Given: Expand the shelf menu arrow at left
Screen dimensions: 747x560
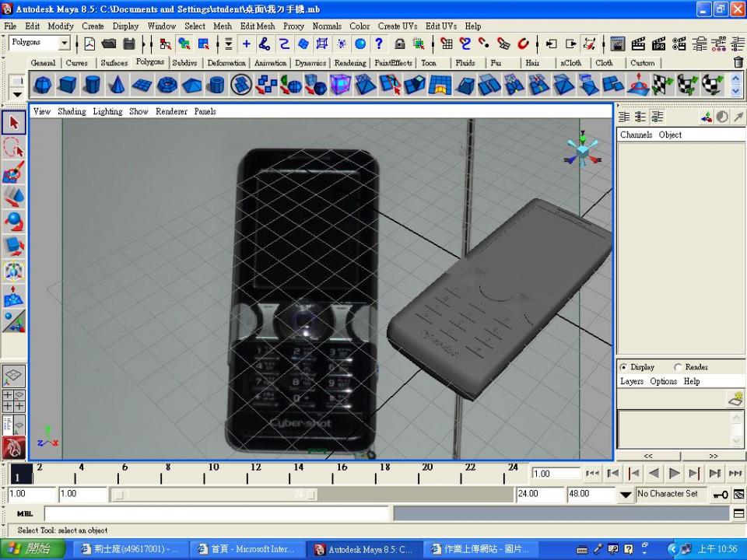Looking at the screenshot, I should coord(17,94).
